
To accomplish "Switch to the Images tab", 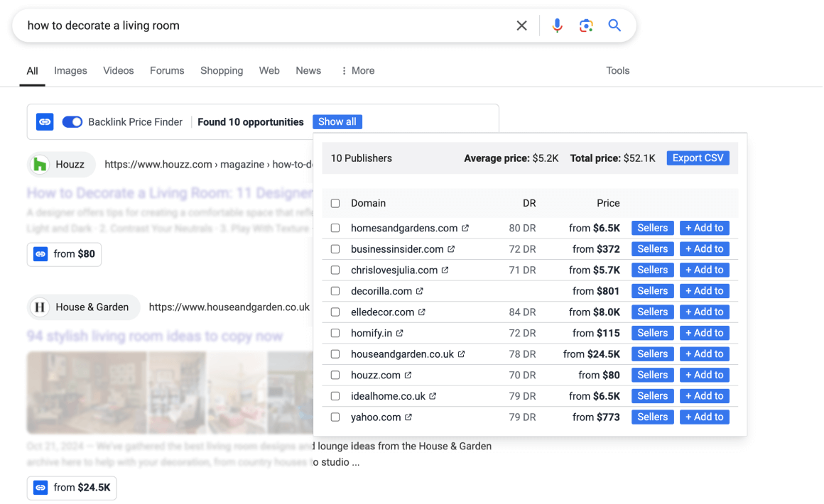I will pos(70,70).
